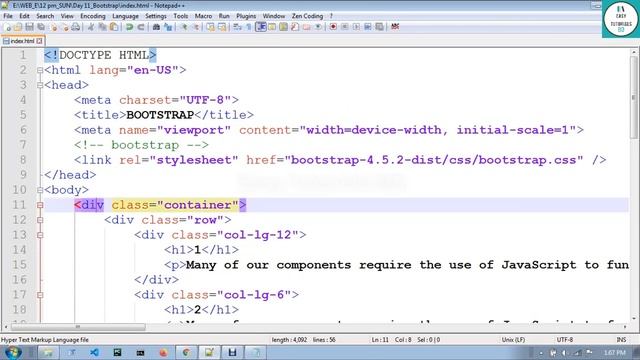Open Chrome from the taskbar
Image resolution: width=640 pixels, height=360 pixels.
(x=186, y=352)
